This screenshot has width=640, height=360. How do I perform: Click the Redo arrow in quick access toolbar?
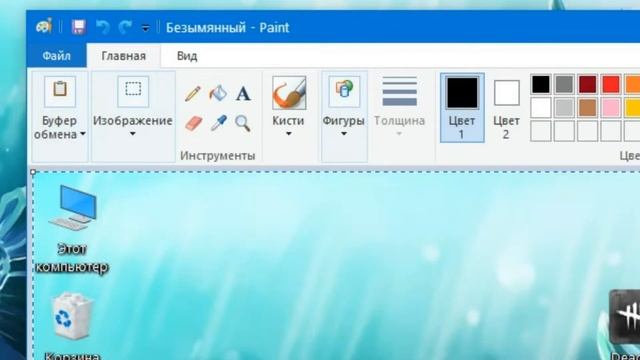[125, 27]
